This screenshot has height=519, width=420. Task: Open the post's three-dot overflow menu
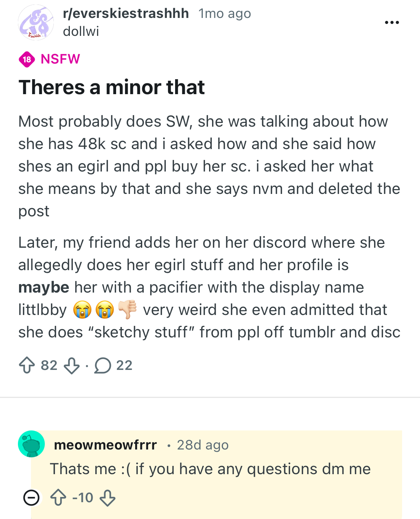(392, 22)
